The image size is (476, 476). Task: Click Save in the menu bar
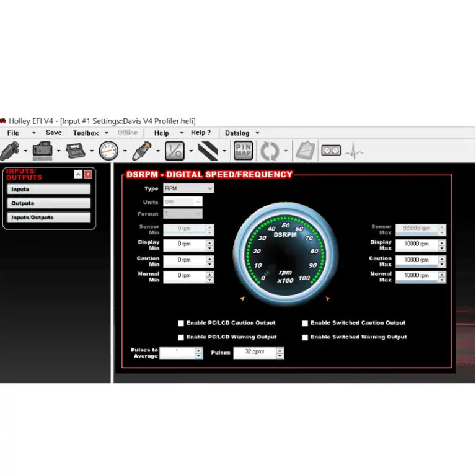coord(53,133)
